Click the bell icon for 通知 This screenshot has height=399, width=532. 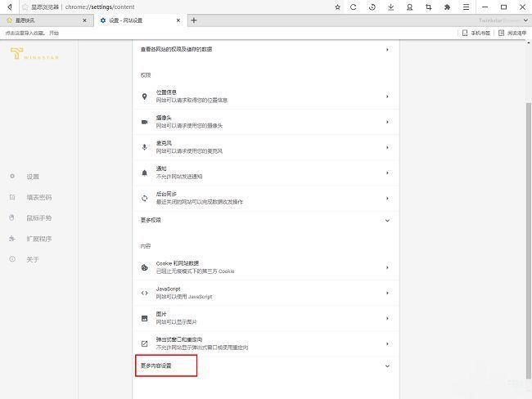pyautogui.click(x=145, y=173)
